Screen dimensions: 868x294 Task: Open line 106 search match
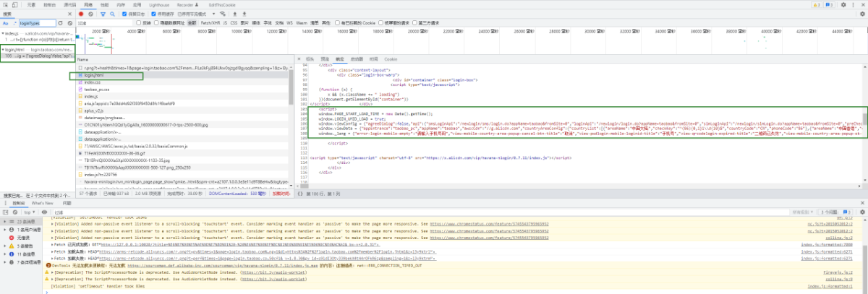(x=37, y=56)
